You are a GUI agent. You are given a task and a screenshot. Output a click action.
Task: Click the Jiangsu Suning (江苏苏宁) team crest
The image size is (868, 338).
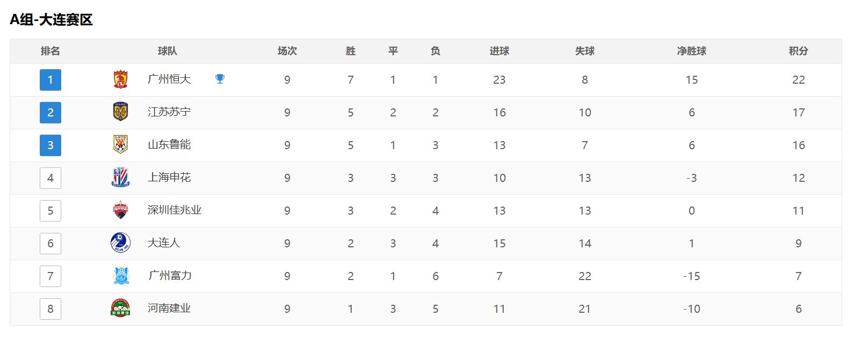point(120,112)
